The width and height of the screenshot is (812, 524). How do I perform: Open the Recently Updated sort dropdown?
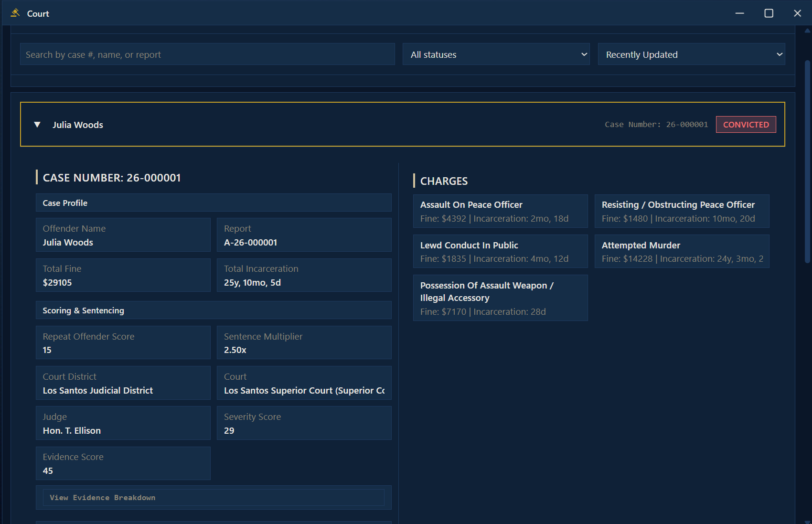pyautogui.click(x=691, y=54)
